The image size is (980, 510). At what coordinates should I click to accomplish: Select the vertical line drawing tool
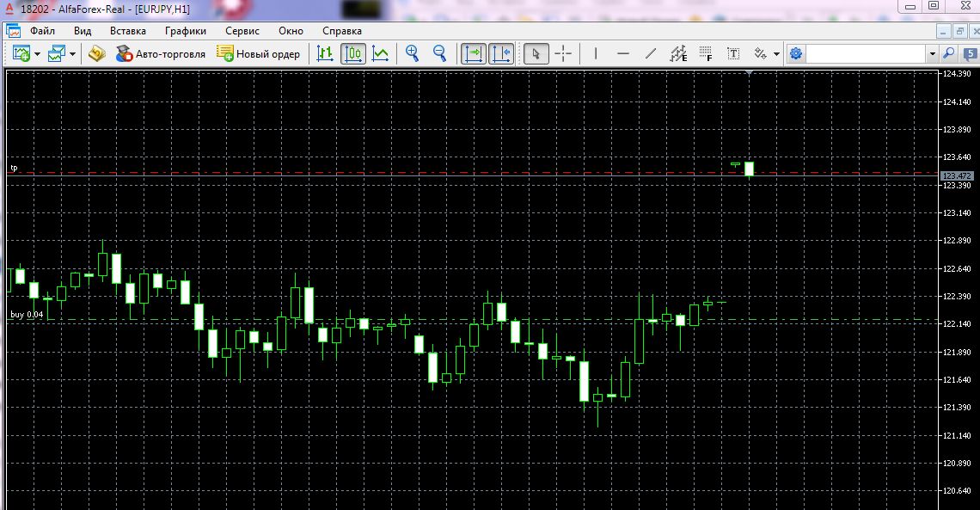596,53
